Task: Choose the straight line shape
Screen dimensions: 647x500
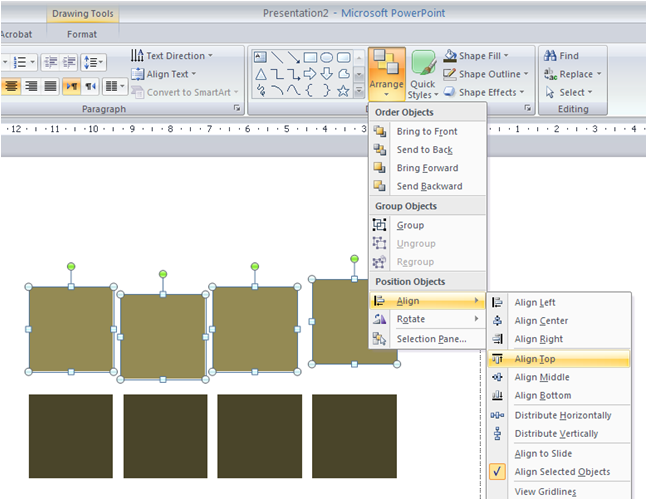Action: (277, 57)
